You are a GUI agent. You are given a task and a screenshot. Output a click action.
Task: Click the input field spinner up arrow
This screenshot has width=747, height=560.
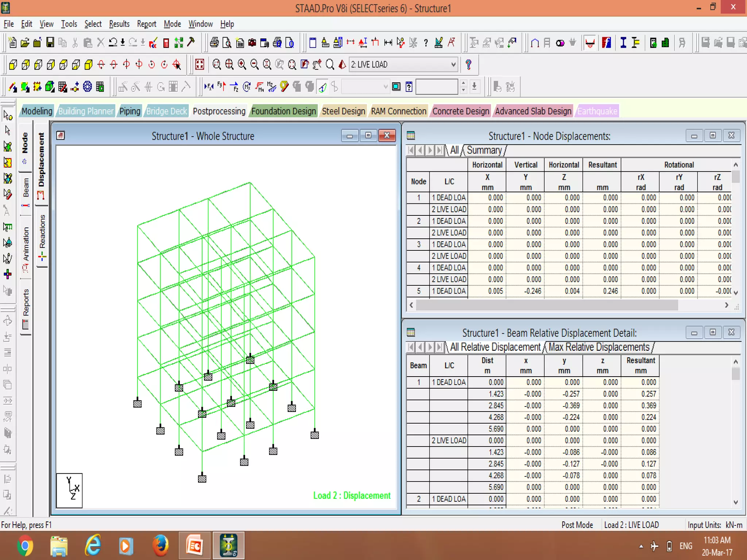pos(463,83)
